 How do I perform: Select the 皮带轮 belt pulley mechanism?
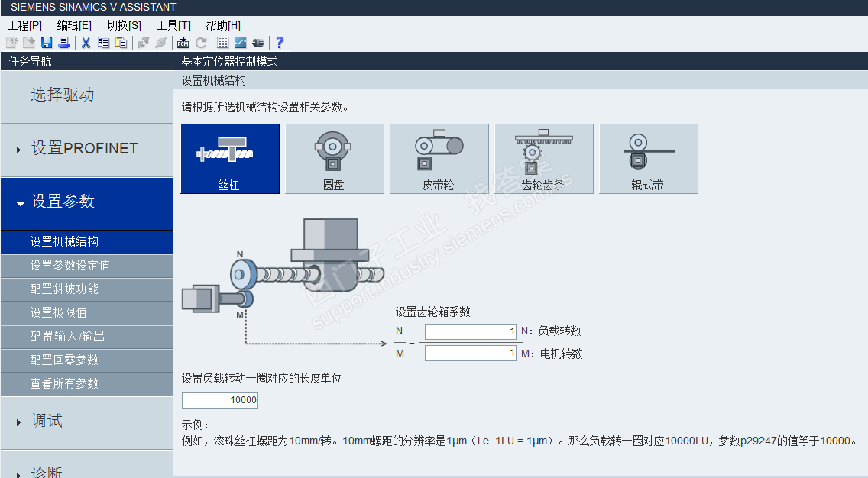click(x=439, y=159)
